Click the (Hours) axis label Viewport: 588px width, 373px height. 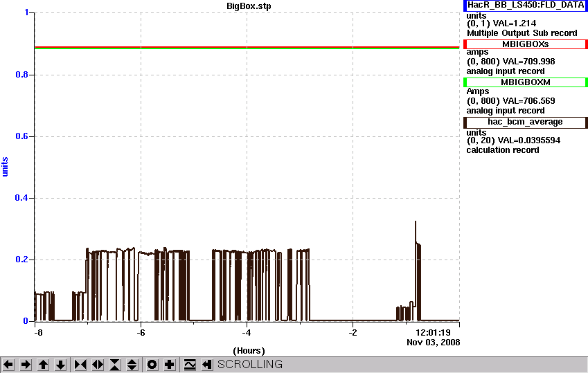tap(249, 351)
